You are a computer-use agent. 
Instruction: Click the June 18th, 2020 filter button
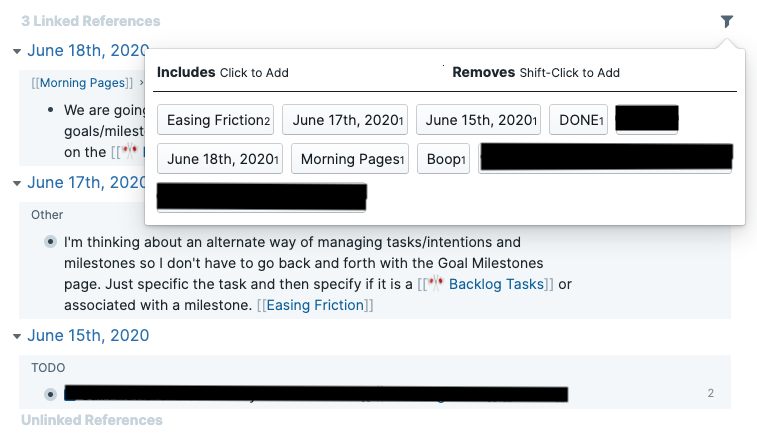coord(220,159)
